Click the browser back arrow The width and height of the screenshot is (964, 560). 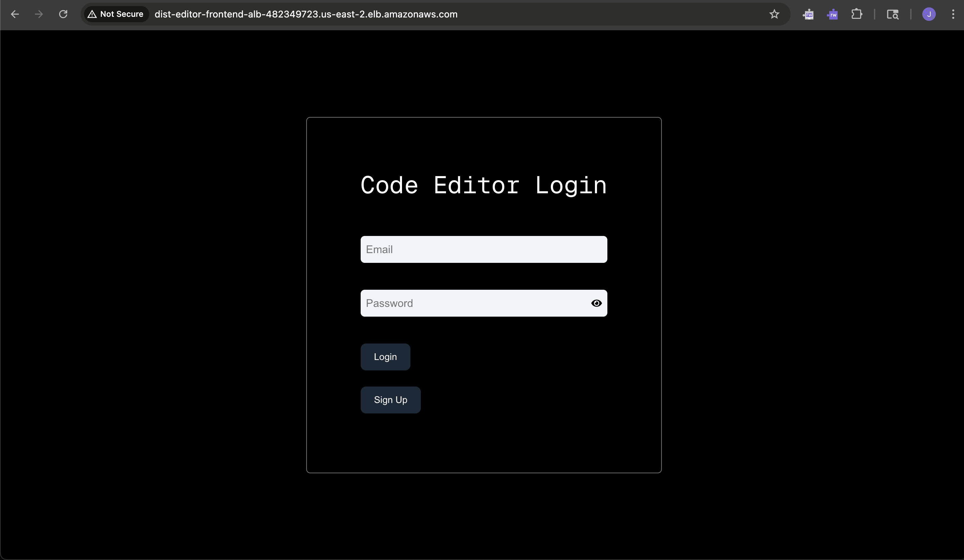click(15, 14)
